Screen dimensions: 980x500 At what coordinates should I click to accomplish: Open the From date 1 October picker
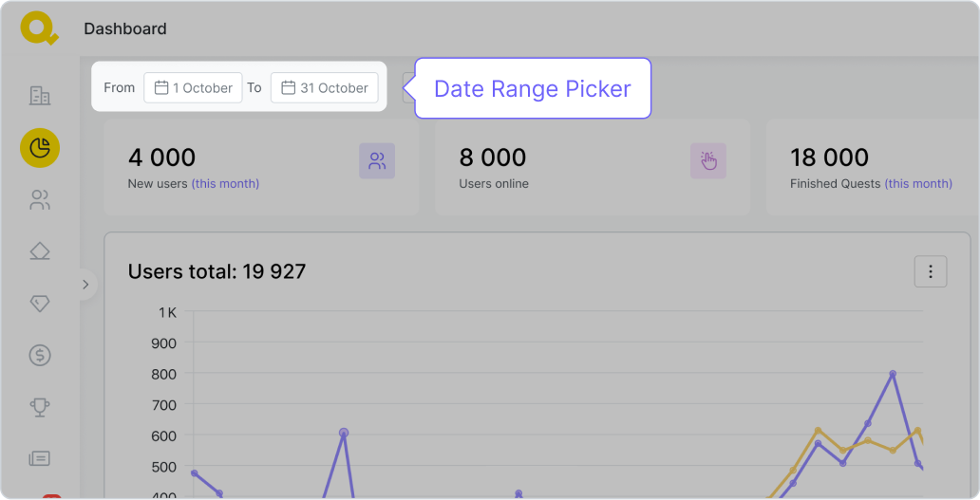tap(193, 88)
